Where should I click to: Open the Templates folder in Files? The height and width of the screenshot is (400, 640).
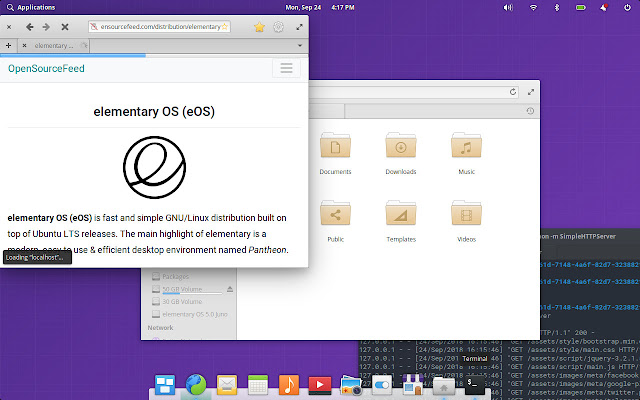click(401, 221)
